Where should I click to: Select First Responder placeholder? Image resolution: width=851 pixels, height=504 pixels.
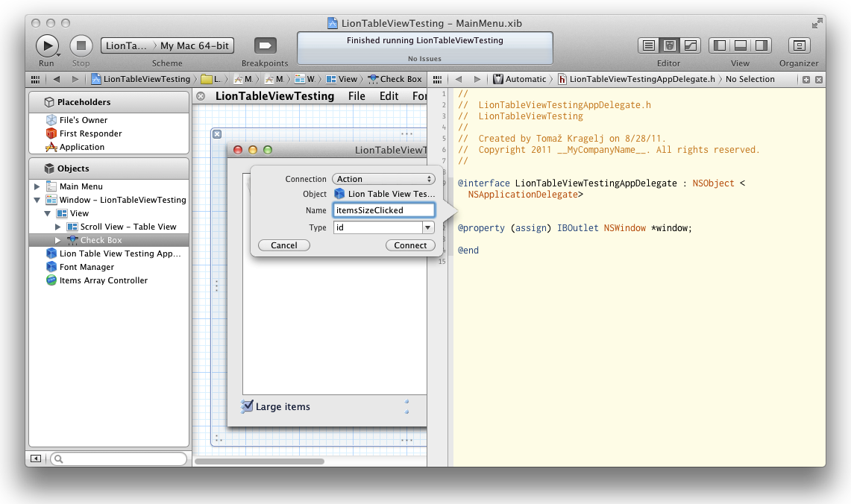[x=91, y=133]
